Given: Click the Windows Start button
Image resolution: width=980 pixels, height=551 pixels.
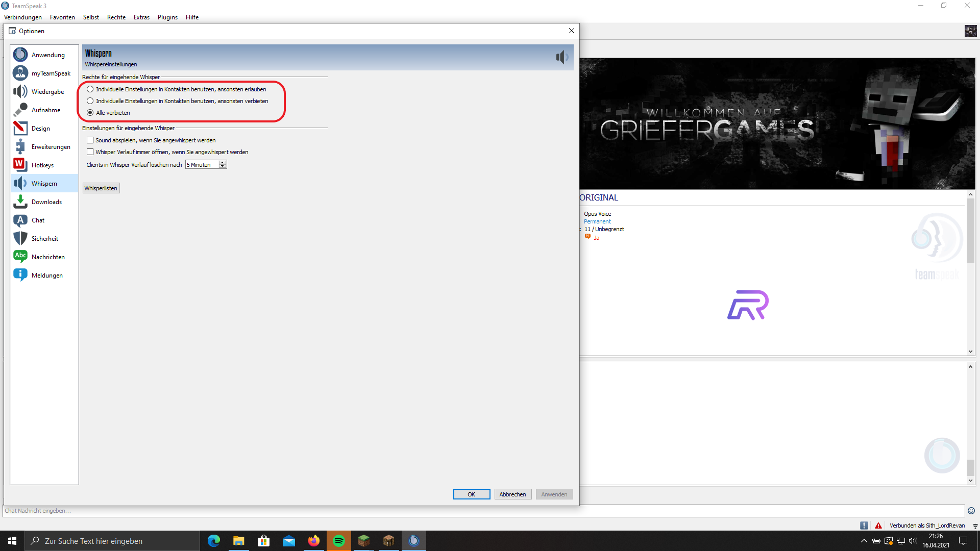Looking at the screenshot, I should 12,541.
